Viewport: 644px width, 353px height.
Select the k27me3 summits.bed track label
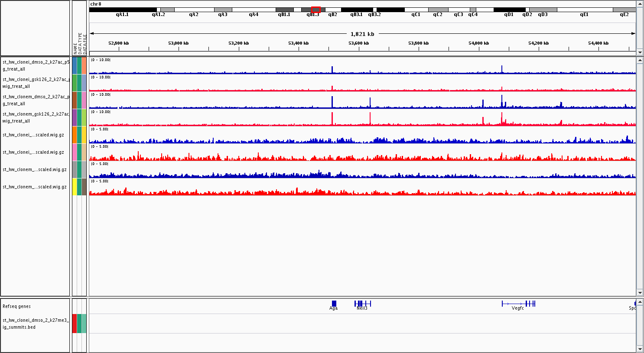pos(36,324)
